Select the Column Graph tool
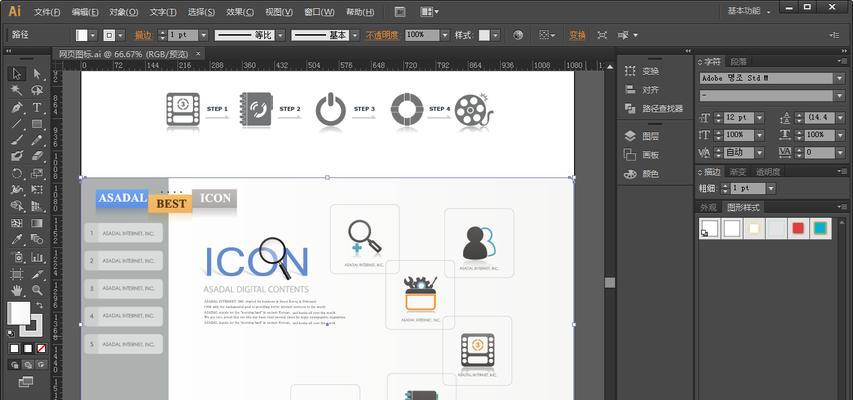 (37, 257)
